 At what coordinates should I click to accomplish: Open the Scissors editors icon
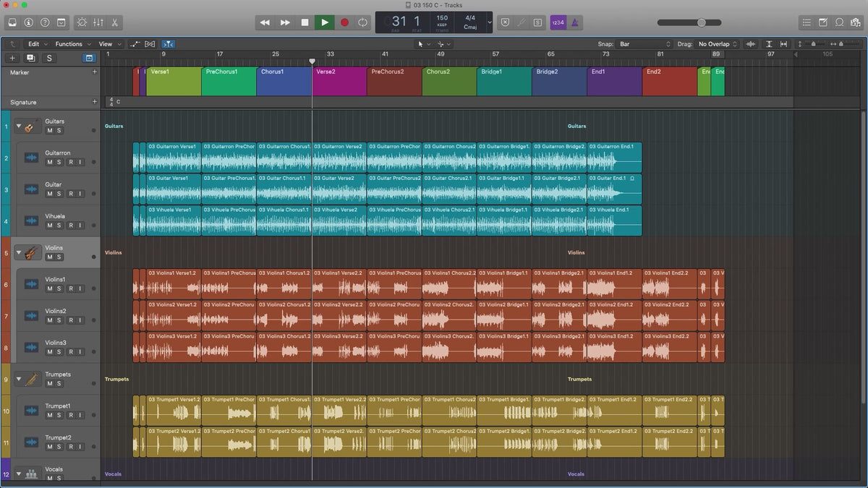tap(115, 22)
